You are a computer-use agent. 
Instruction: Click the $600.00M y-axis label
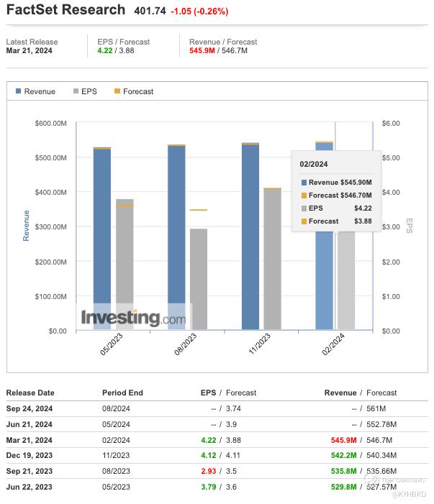(51, 124)
